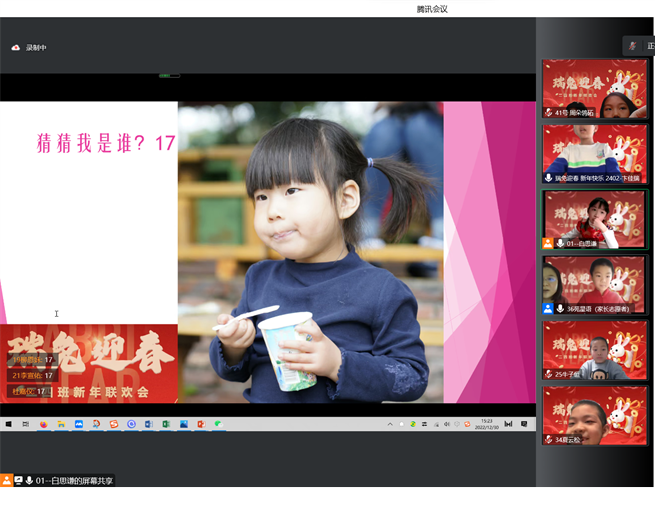Click the screen-share monitor icon at bottom left

click(x=18, y=480)
